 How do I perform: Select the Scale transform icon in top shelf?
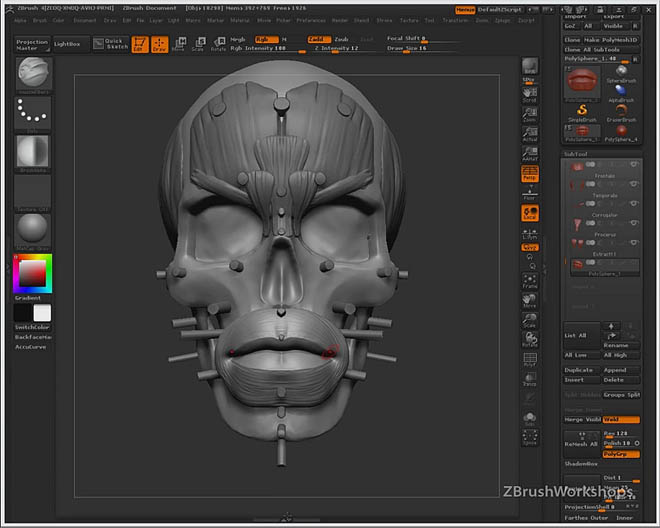[x=199, y=44]
